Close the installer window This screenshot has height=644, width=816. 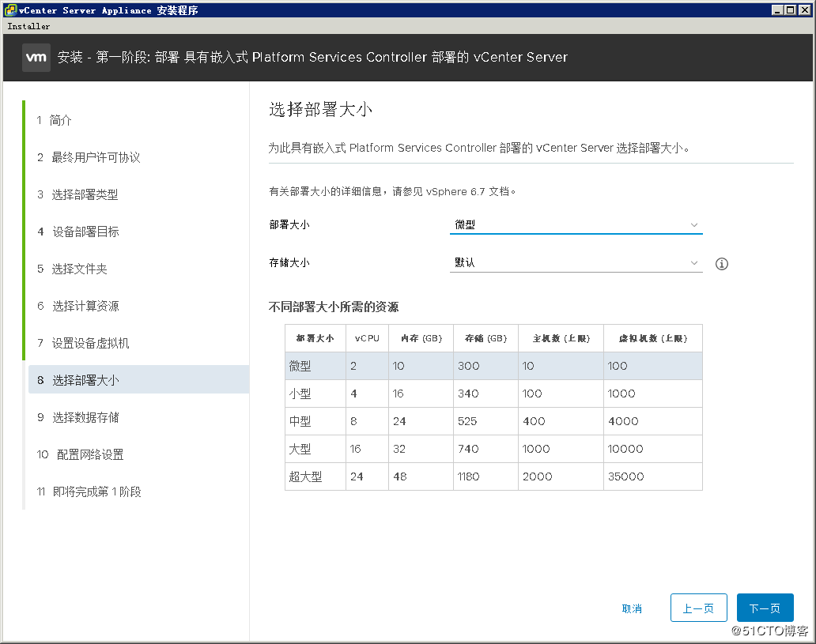805,10
